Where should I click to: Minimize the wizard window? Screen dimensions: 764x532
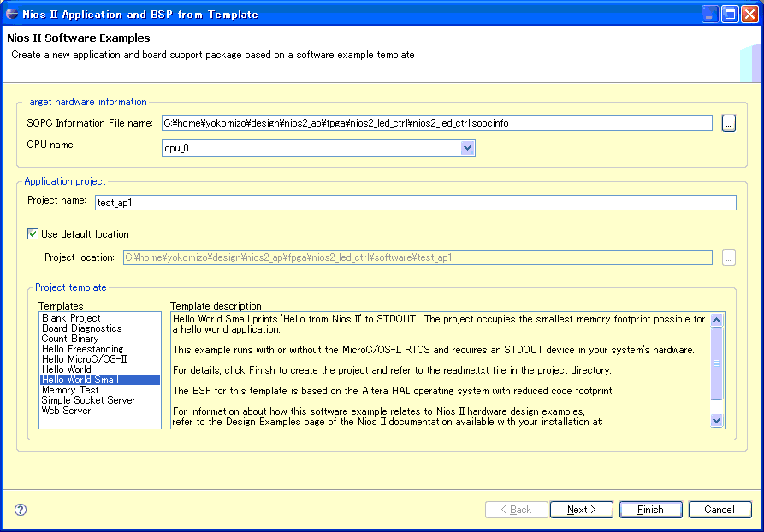pos(710,15)
